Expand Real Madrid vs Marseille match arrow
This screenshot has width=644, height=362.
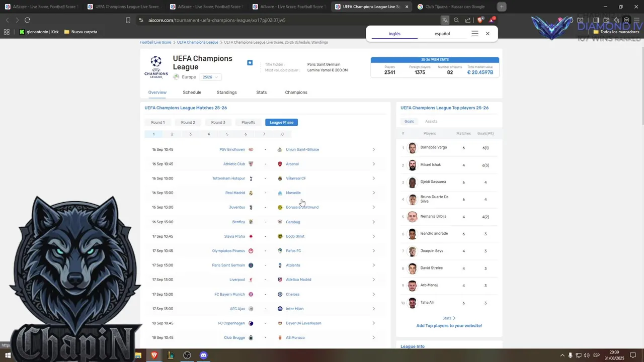pos(373,193)
